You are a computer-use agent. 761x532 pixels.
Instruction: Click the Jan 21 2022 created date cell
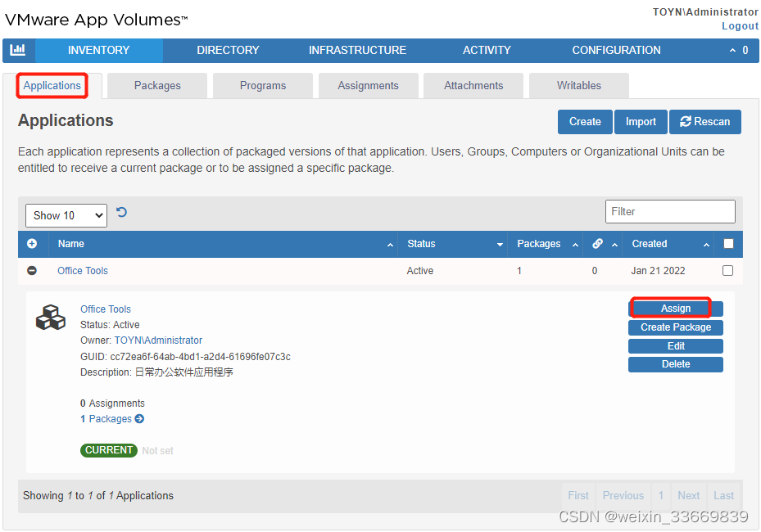pyautogui.click(x=658, y=271)
